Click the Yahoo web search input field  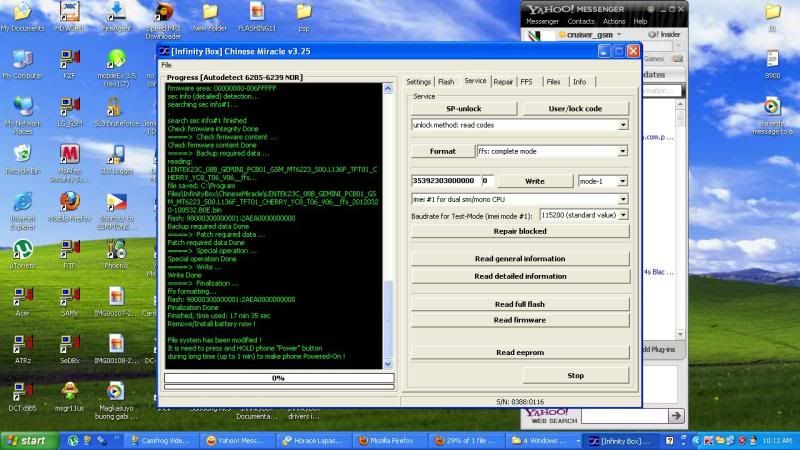(624, 416)
